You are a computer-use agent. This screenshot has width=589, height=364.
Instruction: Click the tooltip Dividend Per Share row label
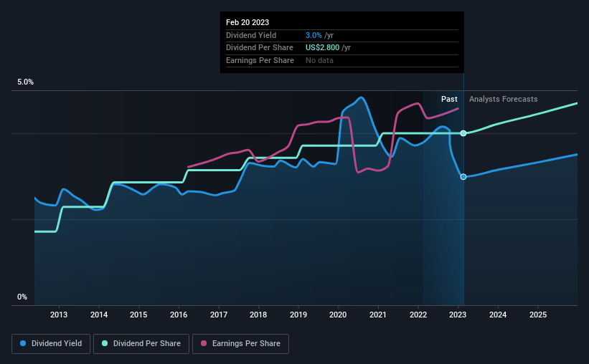point(260,48)
